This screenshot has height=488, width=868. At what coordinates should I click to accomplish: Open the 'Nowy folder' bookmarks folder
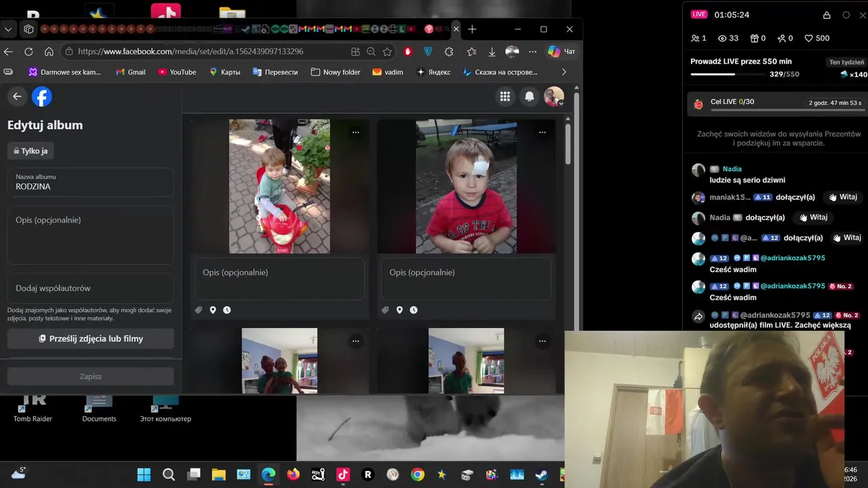tap(336, 72)
